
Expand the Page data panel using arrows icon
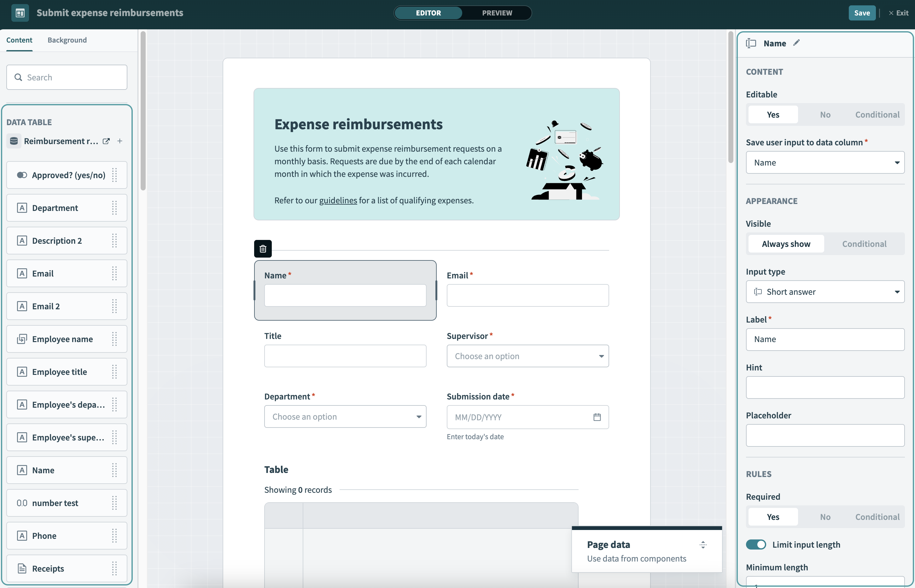coord(703,545)
